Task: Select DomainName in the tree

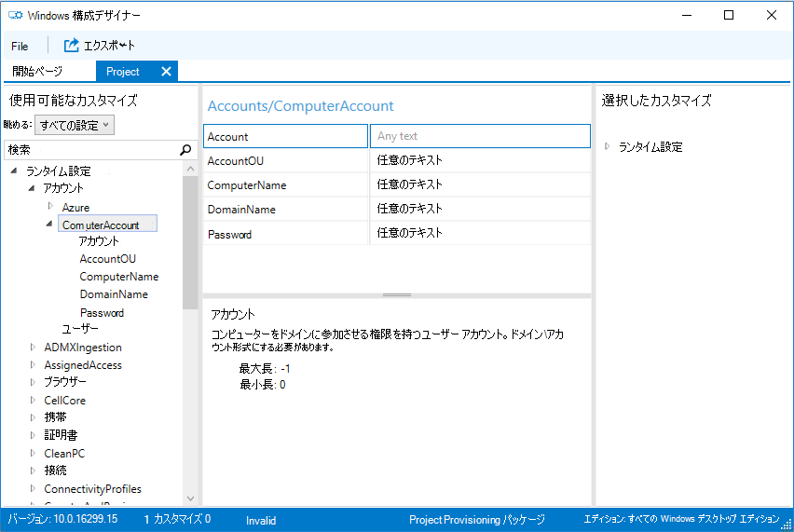Action: (114, 294)
